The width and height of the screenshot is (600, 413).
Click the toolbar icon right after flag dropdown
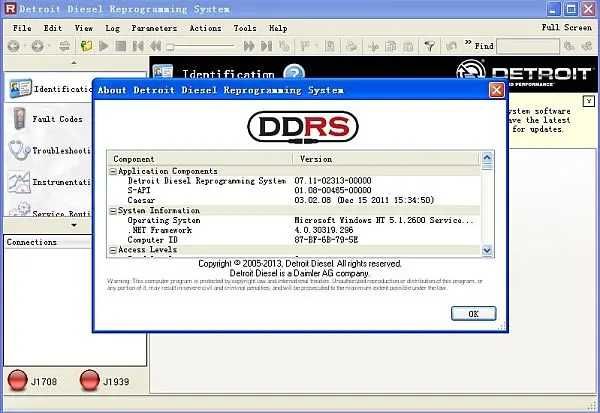[x=330, y=46]
